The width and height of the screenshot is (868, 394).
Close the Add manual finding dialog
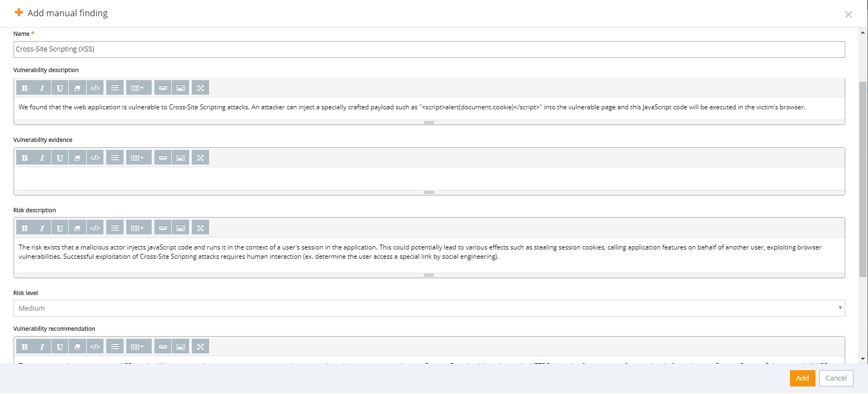[x=848, y=15]
